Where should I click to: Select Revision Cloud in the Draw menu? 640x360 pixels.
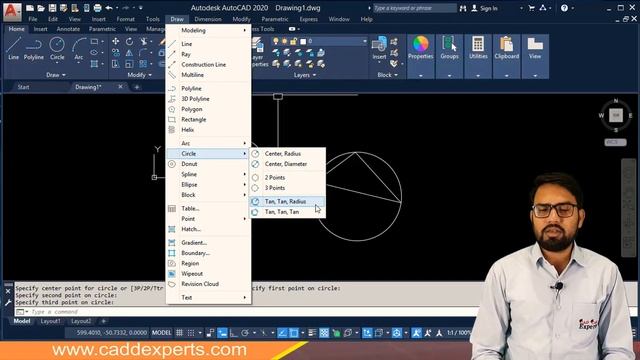[x=208, y=284]
